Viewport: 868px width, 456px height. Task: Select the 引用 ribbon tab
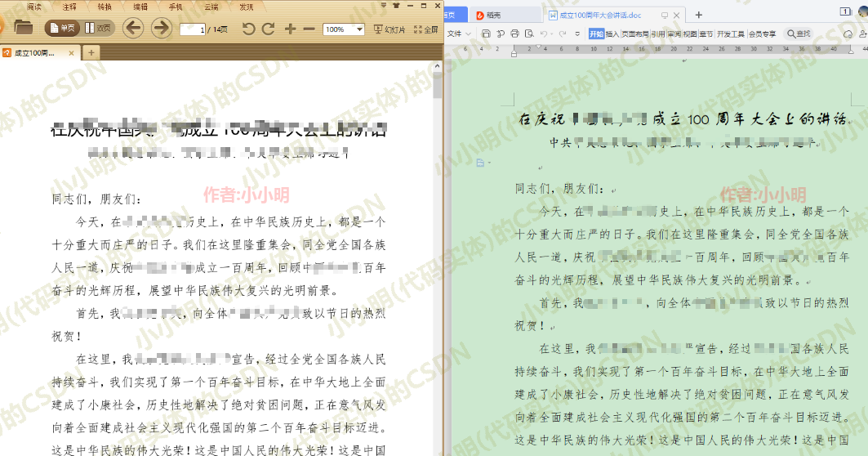(657, 34)
